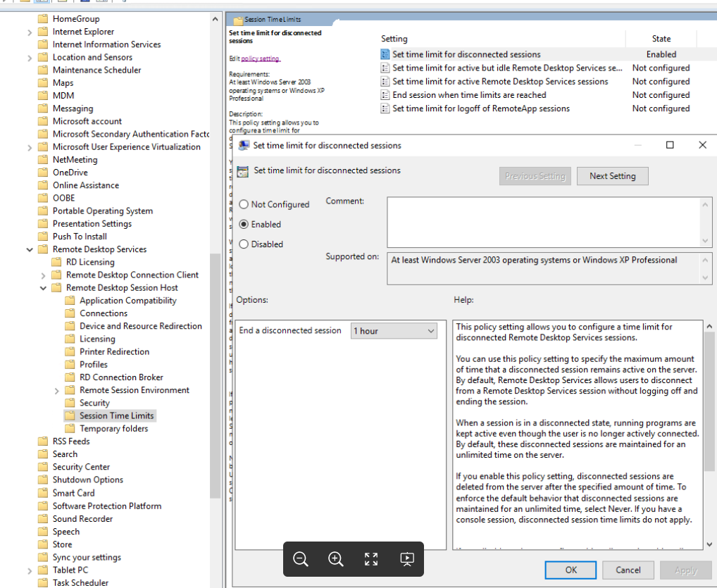The width and height of the screenshot is (717, 588).
Task: Click the tree pane scroll up arrow
Action: pyautogui.click(x=215, y=19)
